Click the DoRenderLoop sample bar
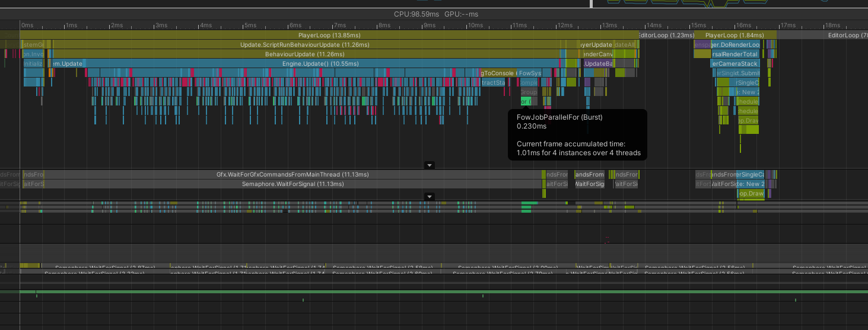868x330 pixels. 736,45
